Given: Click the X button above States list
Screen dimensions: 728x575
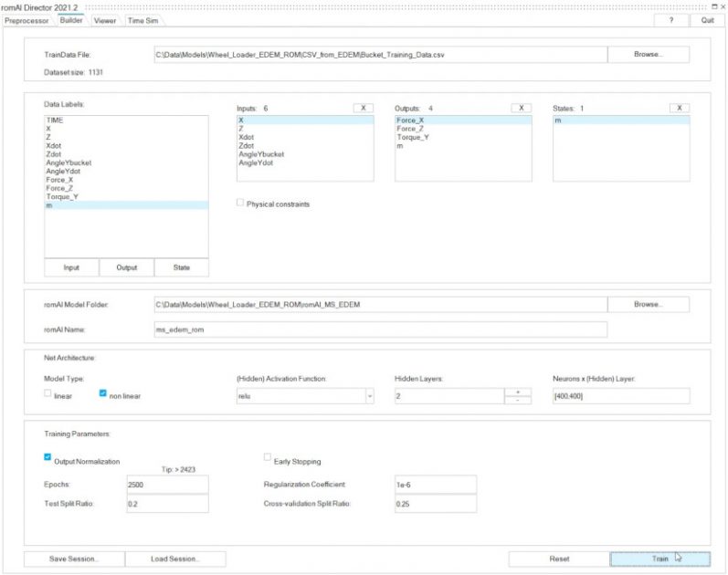Looking at the screenshot, I should tap(679, 108).
